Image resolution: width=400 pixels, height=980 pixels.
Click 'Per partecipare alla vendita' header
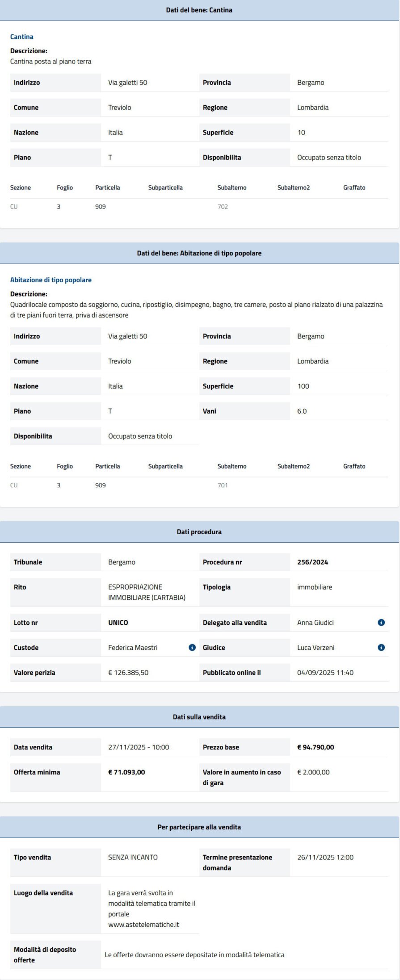tap(199, 827)
